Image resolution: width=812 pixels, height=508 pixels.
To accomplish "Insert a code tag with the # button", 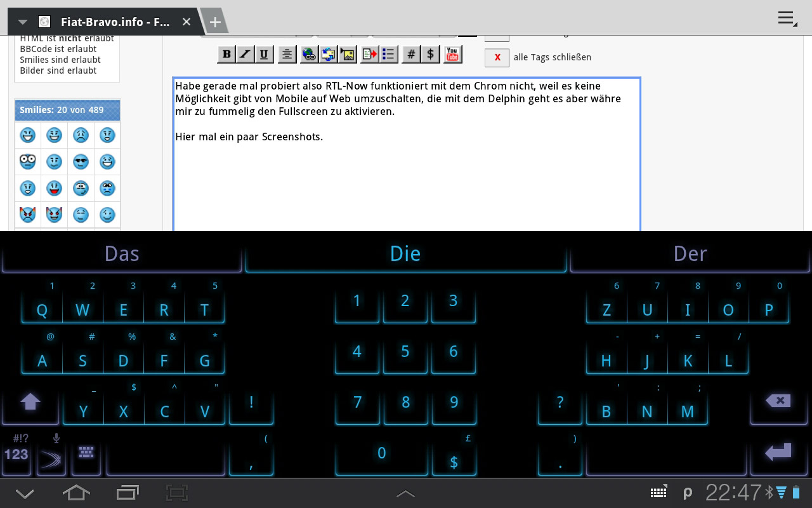I will (x=411, y=55).
